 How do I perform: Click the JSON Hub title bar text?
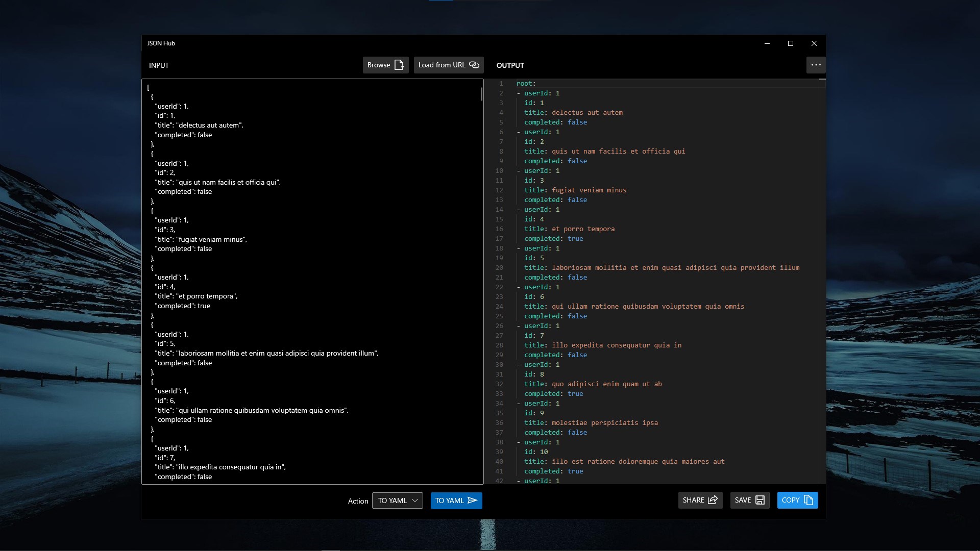pyautogui.click(x=161, y=43)
